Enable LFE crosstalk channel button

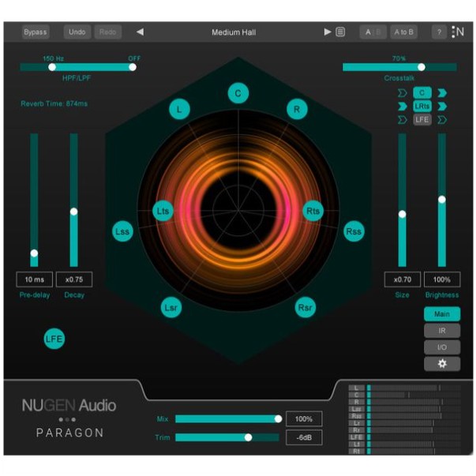click(422, 119)
